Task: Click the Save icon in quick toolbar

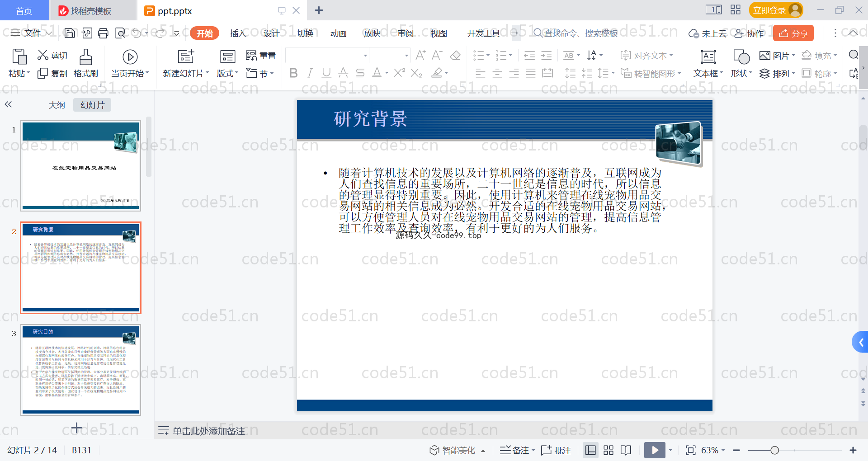Action: (x=70, y=33)
